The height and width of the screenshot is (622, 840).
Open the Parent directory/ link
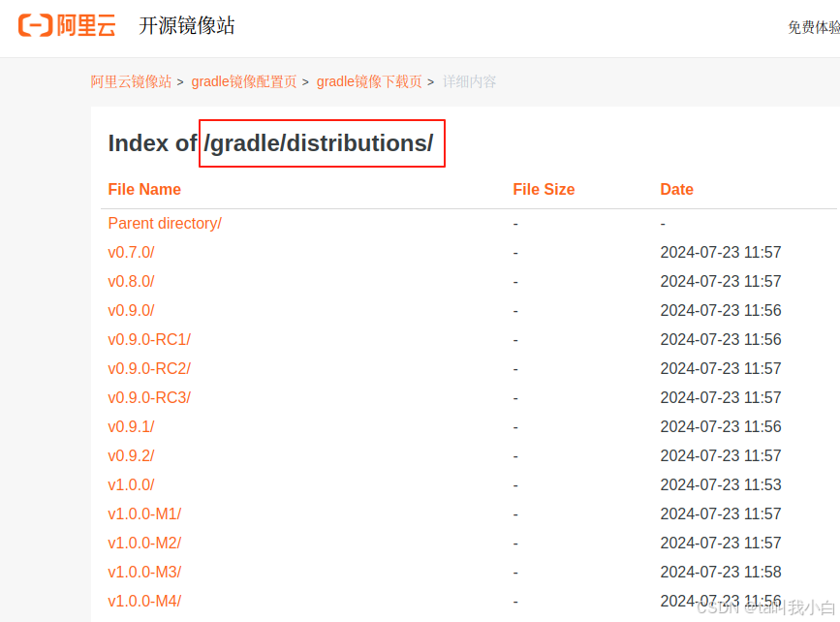tap(165, 224)
